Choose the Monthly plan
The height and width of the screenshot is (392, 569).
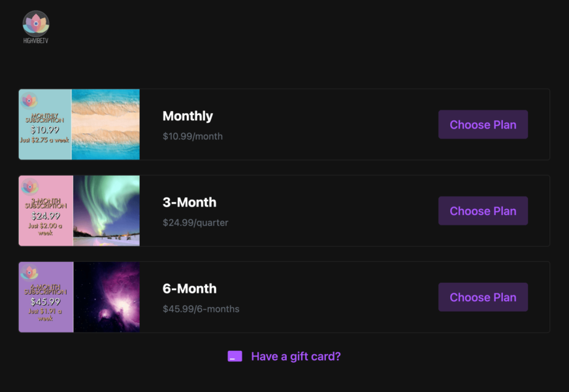pos(483,125)
